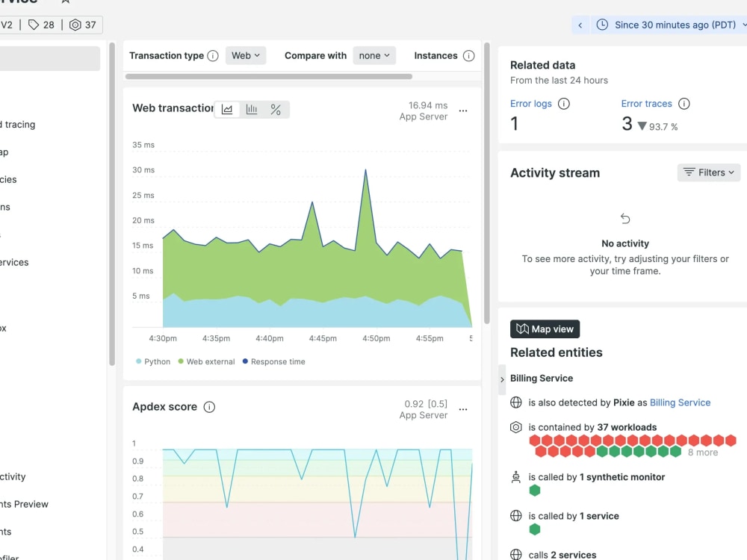Viewport: 747px width, 560px height.
Task: Click Error traces info icon
Action: tap(684, 104)
